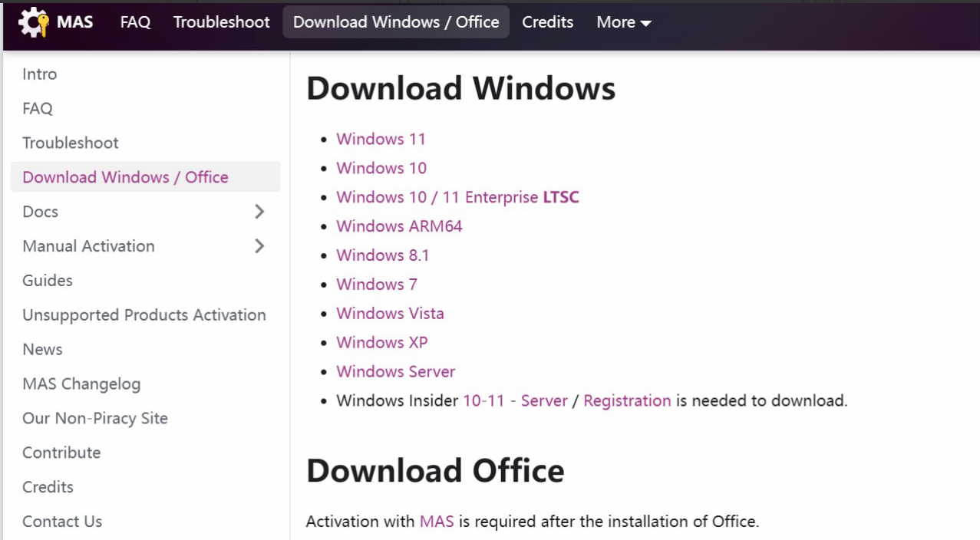Open the MAS link under Download Office

(x=437, y=522)
